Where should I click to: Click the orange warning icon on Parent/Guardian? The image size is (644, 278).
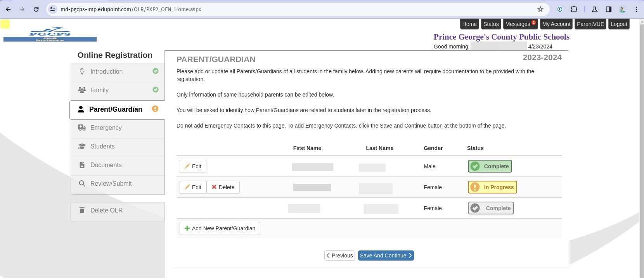coord(155,109)
